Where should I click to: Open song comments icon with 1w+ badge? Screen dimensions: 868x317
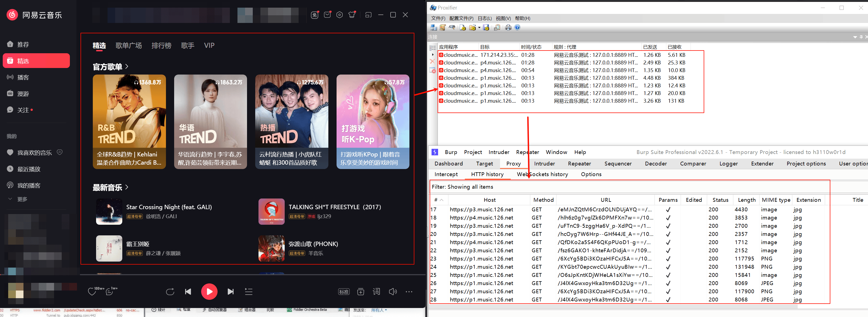point(109,292)
